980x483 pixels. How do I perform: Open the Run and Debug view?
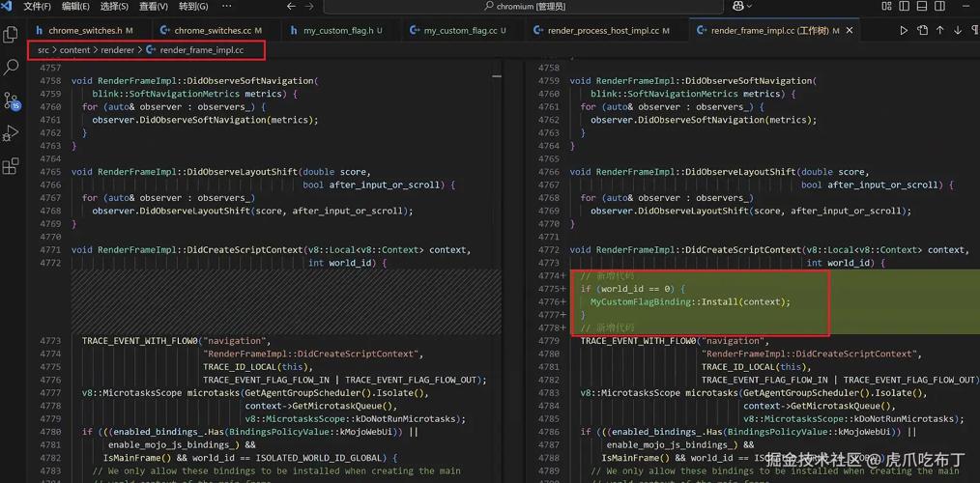tap(11, 133)
